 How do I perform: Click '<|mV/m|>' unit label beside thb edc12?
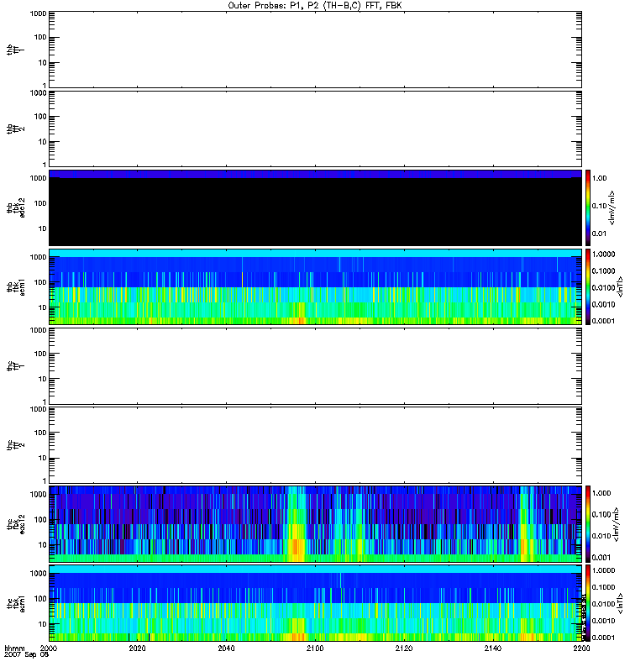tap(612, 207)
